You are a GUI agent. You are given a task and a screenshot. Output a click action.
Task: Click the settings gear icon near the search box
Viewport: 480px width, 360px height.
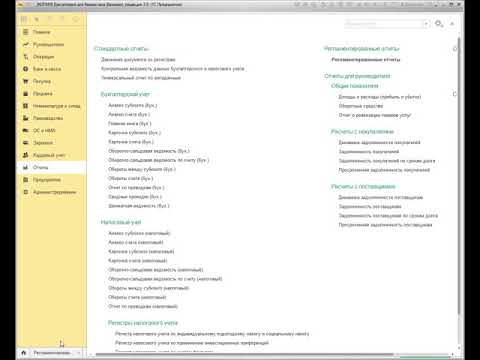(439, 24)
